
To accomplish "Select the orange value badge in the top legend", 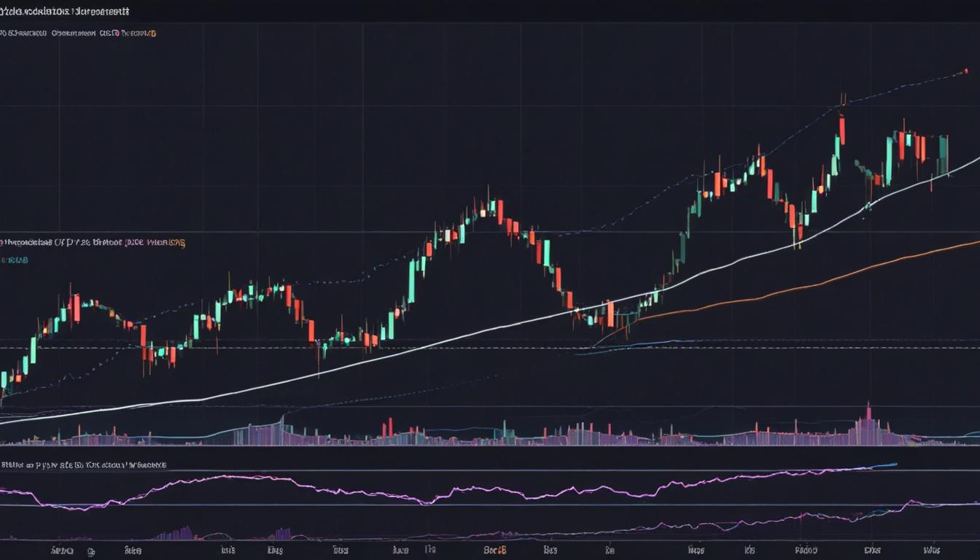I will [152, 33].
